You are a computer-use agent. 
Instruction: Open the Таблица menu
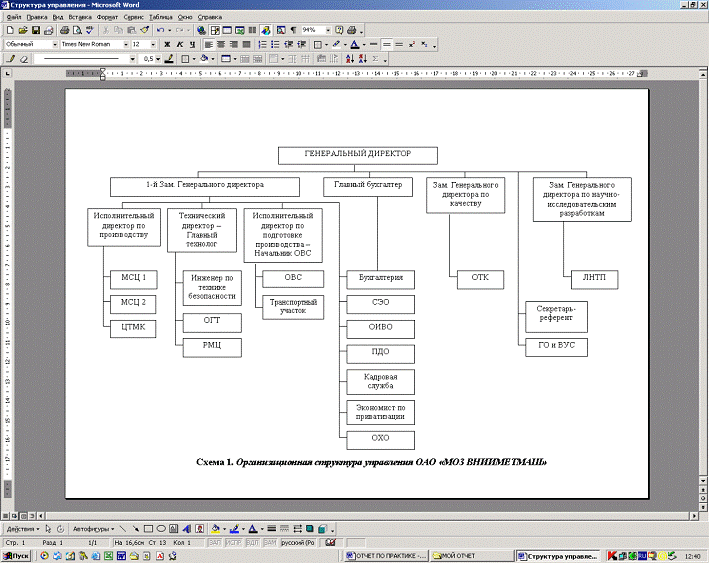coord(159,17)
